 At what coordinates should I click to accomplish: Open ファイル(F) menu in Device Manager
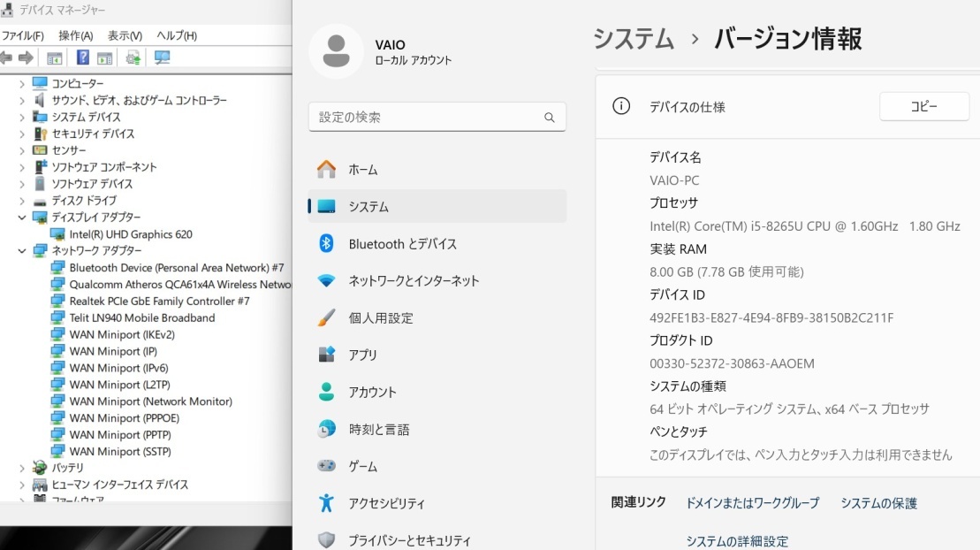point(22,35)
